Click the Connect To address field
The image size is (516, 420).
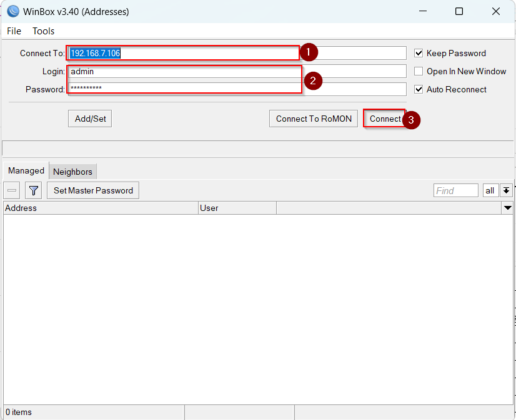[x=237, y=54]
